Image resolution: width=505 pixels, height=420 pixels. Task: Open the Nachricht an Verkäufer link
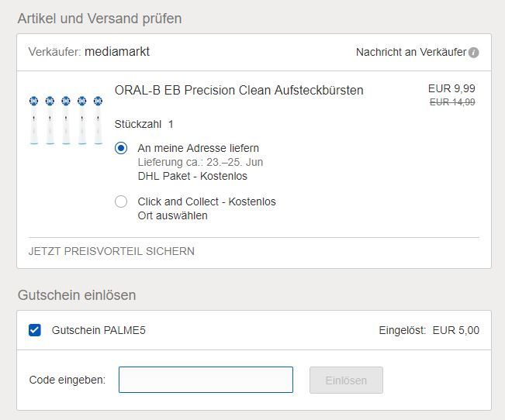411,52
